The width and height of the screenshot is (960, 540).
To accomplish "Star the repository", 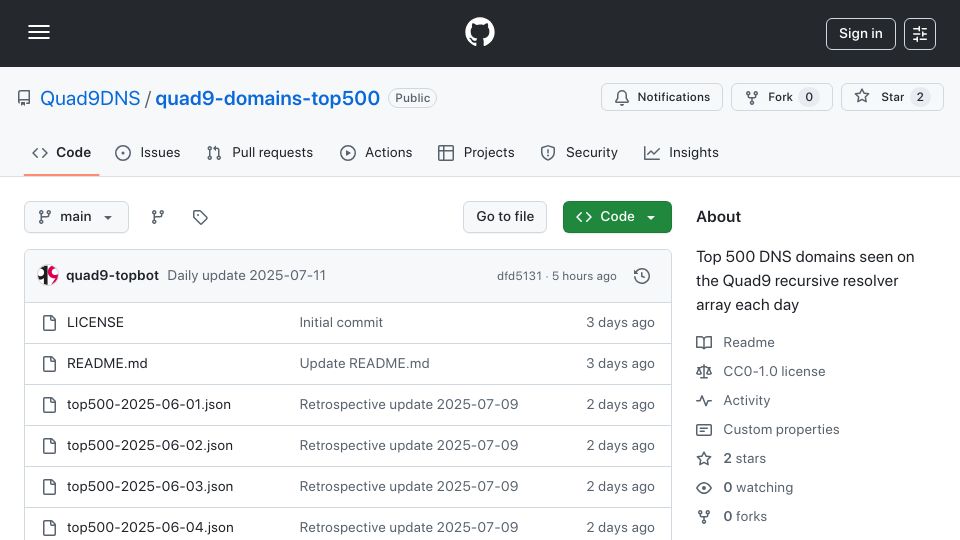I will pyautogui.click(x=892, y=97).
